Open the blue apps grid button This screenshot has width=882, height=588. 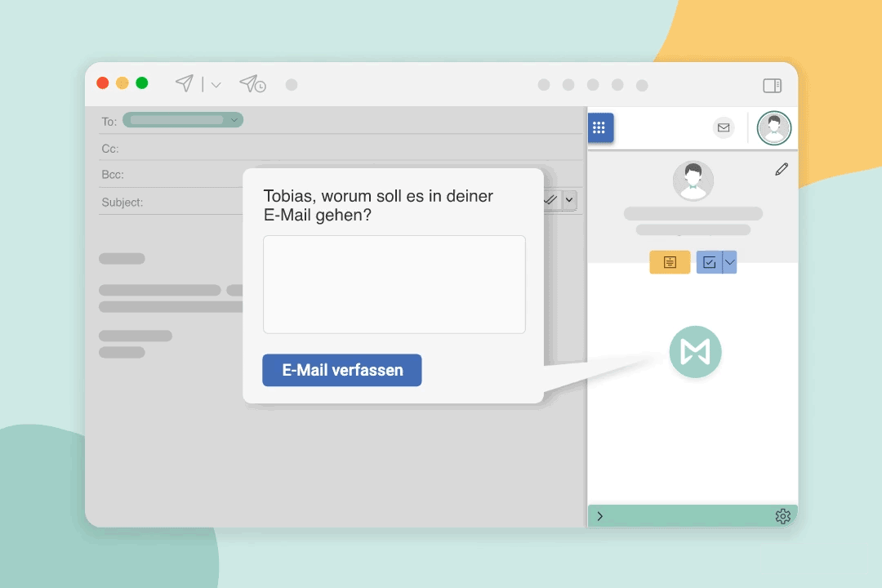[599, 127]
